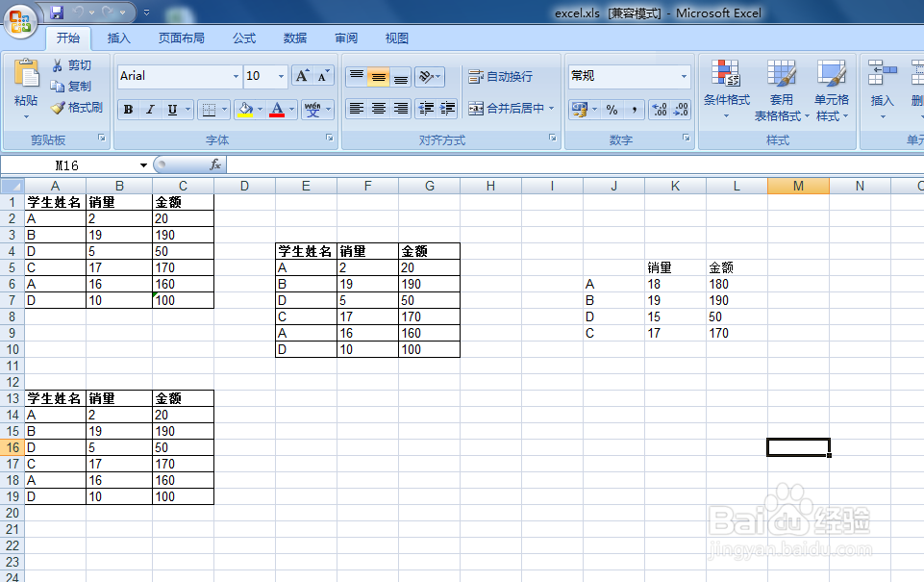The height and width of the screenshot is (582, 924).
Task: Open Format as Table (套用表格格式)
Action: [x=782, y=89]
